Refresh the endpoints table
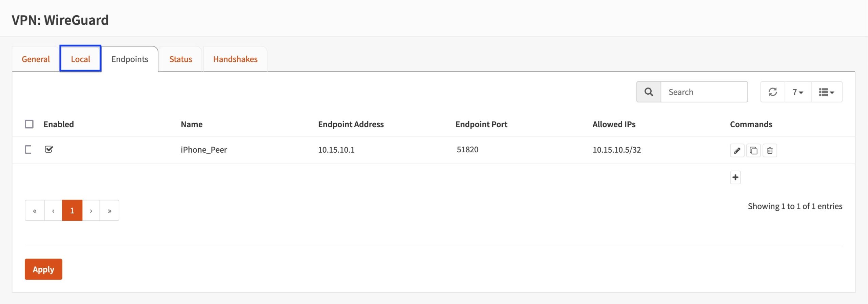Viewport: 868px width, 304px height. point(773,92)
